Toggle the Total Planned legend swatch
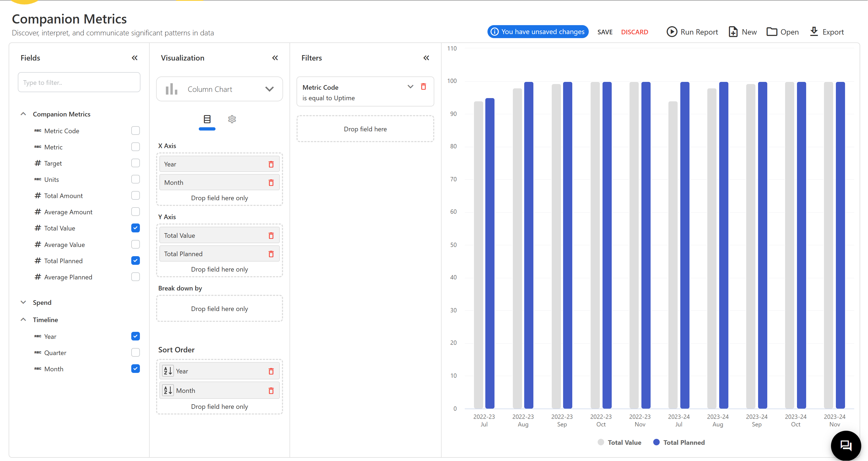The image size is (868, 461). [x=656, y=442]
